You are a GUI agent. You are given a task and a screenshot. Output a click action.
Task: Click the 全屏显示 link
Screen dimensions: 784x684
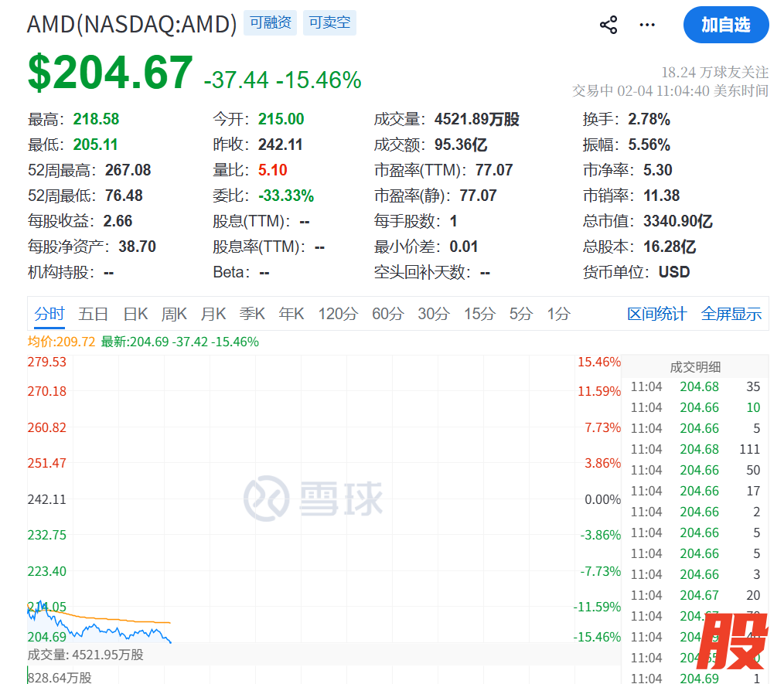(731, 314)
